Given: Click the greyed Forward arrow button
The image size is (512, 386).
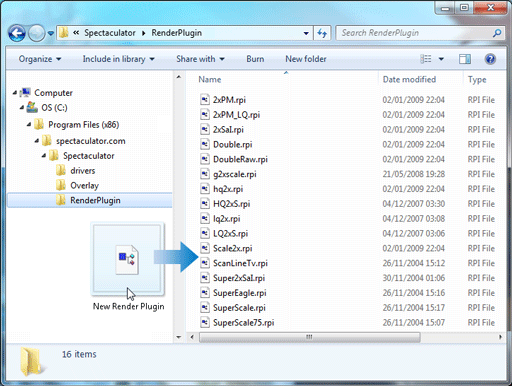Looking at the screenshot, I should 36,33.
